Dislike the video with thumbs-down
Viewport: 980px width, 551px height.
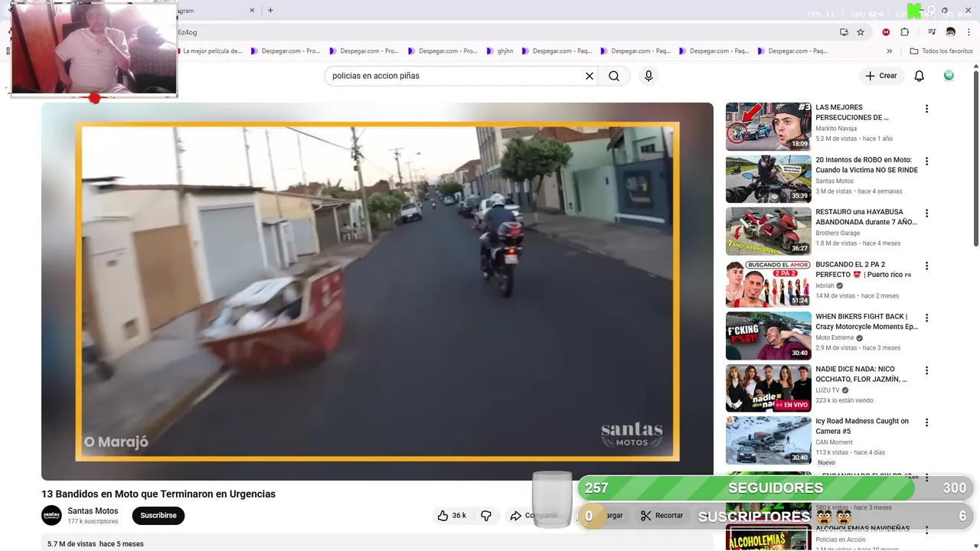(x=486, y=516)
